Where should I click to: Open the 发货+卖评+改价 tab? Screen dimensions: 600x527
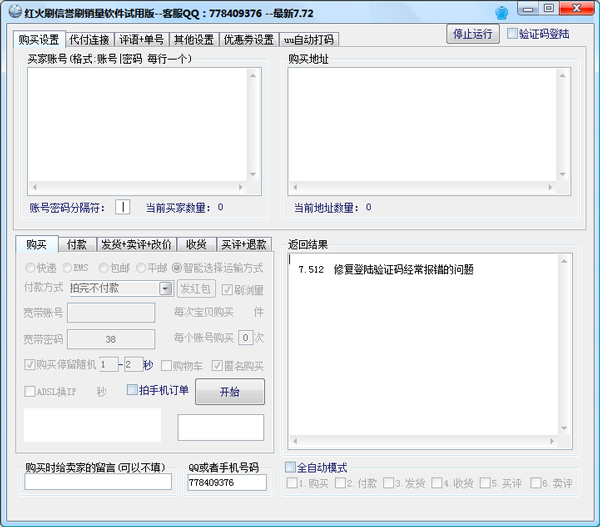(137, 245)
